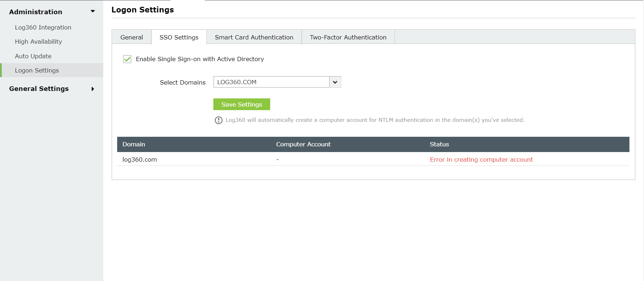Open High Availability in the sidebar

38,42
